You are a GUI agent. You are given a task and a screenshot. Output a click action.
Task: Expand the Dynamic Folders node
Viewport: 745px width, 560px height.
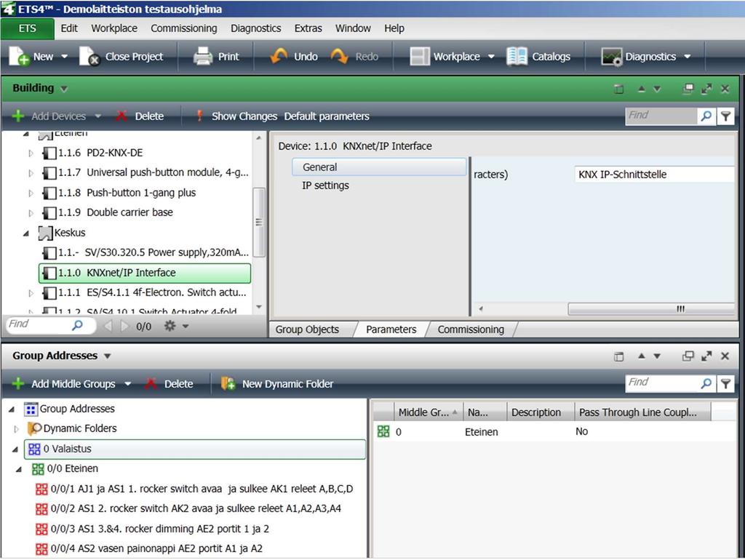point(17,429)
